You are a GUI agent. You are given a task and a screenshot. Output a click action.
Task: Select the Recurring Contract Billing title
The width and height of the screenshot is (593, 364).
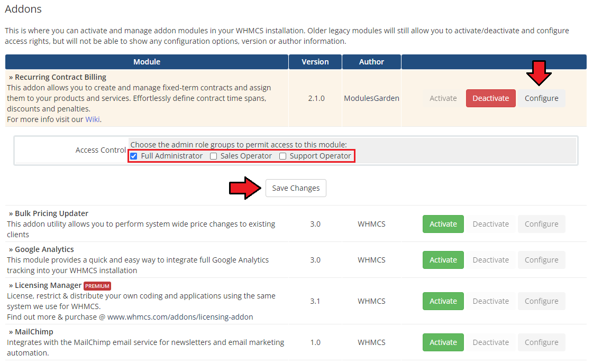60,77
